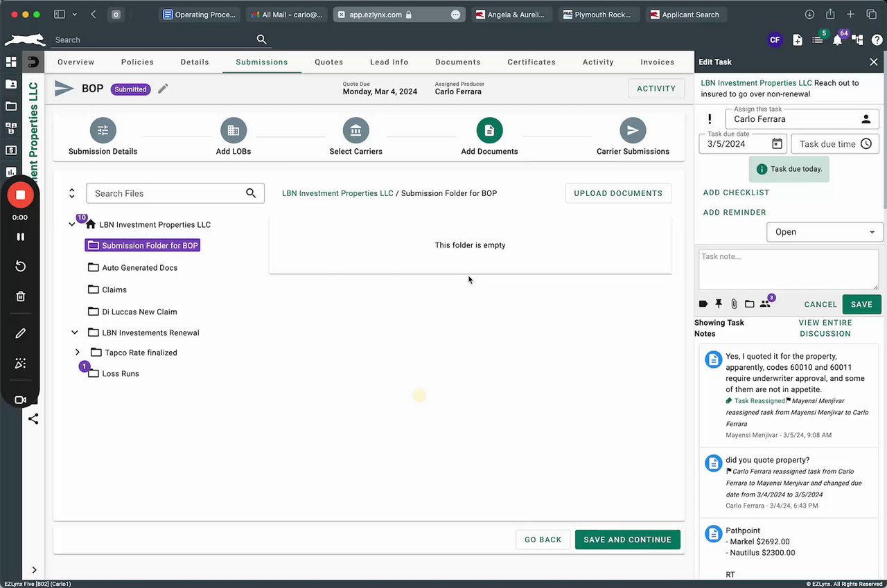Open the task status dropdown showing Open
887x588 pixels.
coord(825,232)
